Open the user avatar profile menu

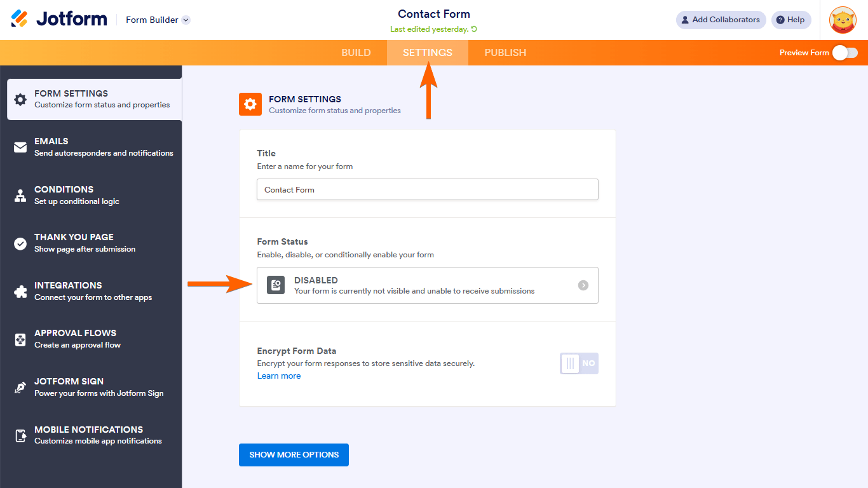pos(843,20)
